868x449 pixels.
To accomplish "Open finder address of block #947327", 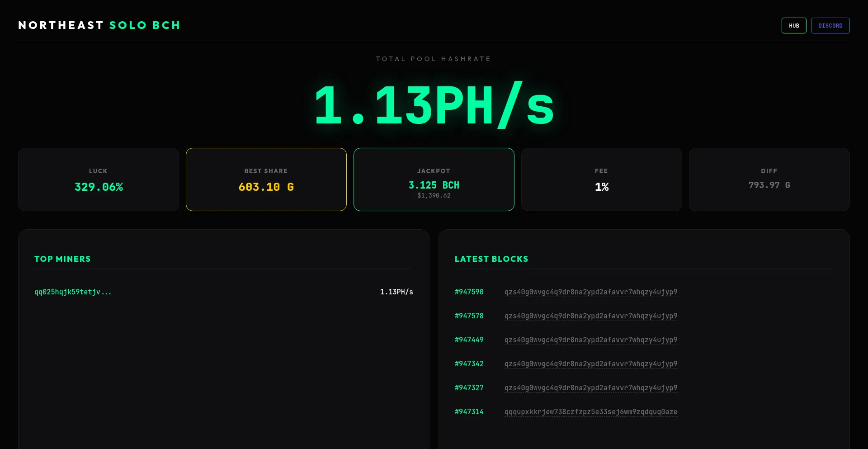I will pos(591,388).
